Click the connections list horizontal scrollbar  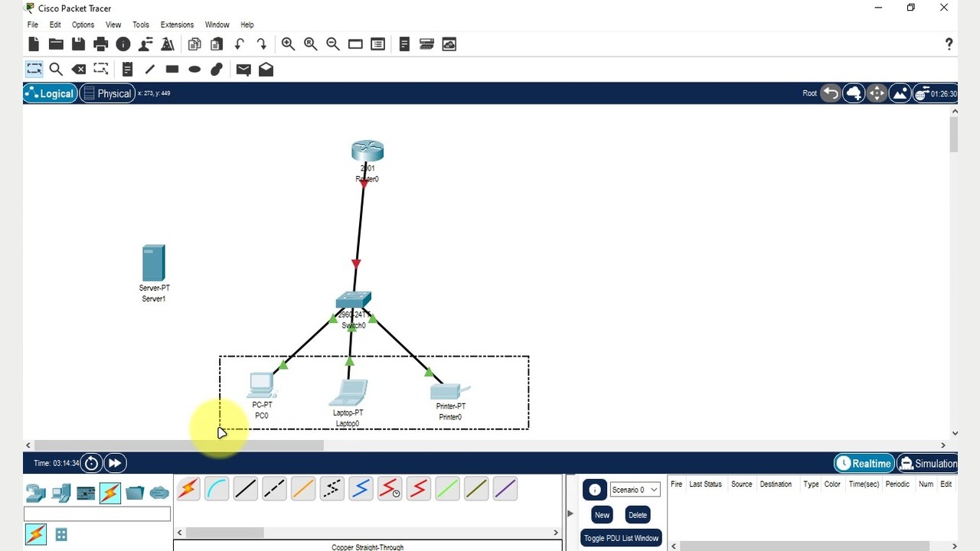224,533
